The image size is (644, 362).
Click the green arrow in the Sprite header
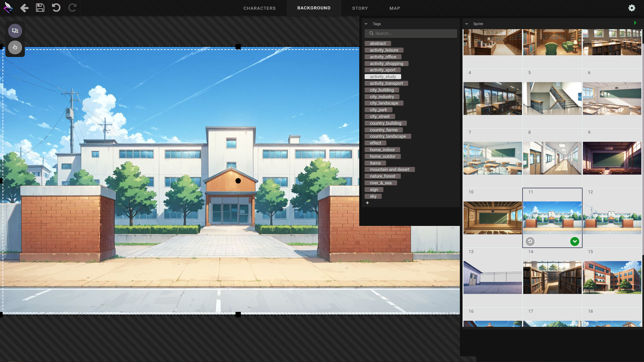tap(636, 23)
